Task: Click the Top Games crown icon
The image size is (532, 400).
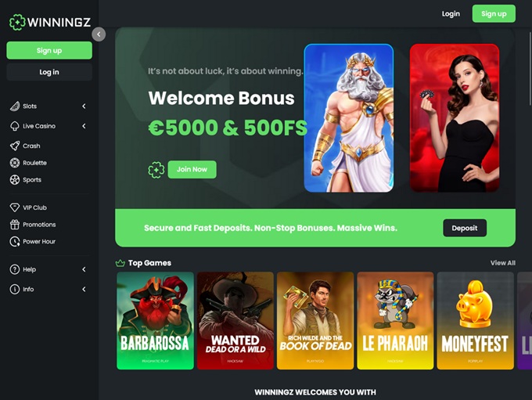Action: (120, 263)
